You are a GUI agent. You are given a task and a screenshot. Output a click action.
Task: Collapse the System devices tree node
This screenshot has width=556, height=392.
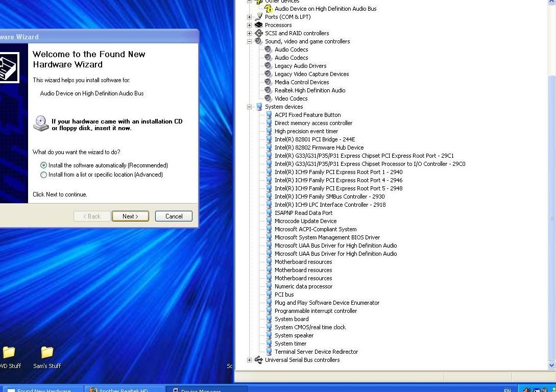coord(250,107)
